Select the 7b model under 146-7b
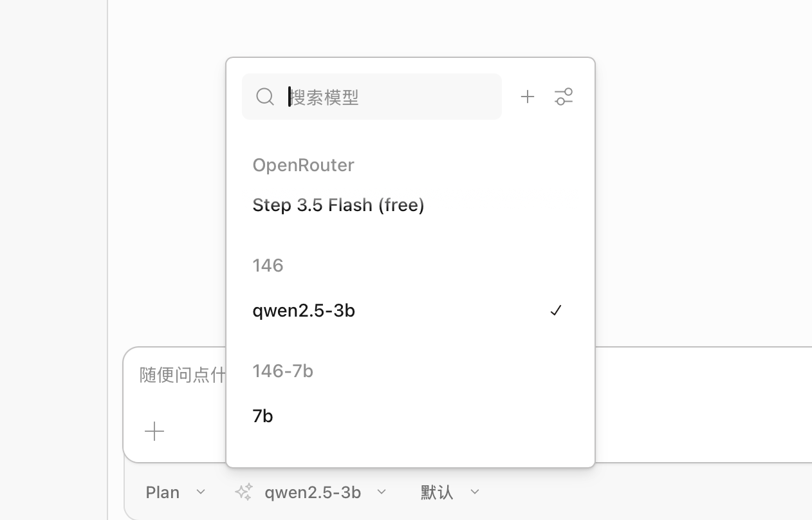This screenshot has height=520, width=812. tap(263, 415)
